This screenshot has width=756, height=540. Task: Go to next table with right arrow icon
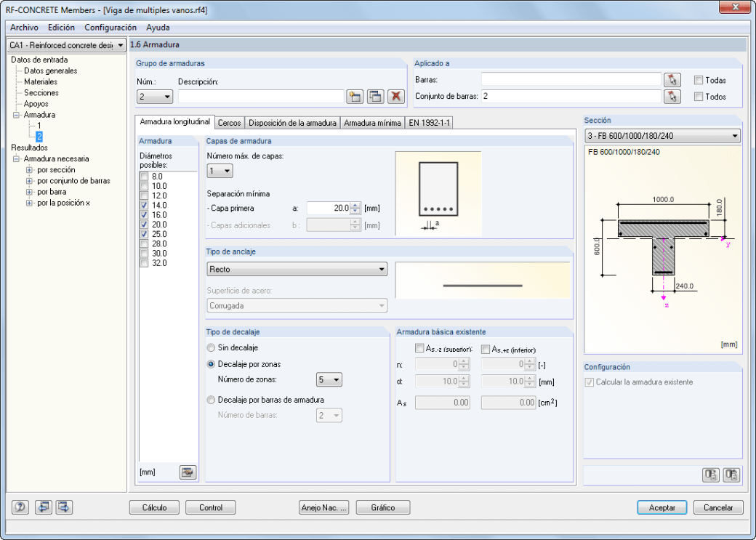tap(64, 507)
